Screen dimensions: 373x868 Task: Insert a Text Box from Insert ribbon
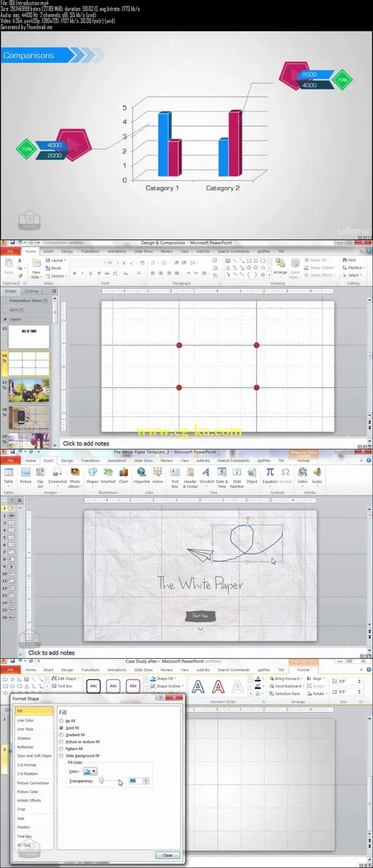coord(174,477)
